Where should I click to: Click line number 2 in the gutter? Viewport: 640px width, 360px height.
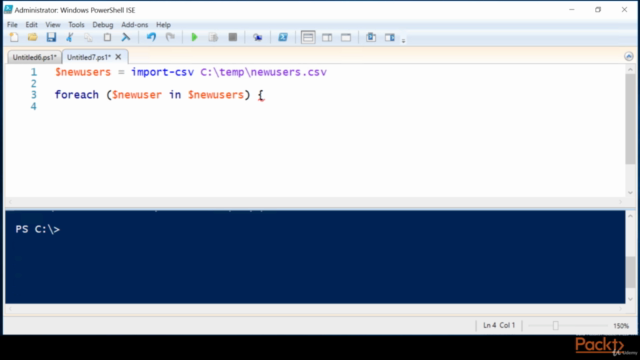point(33,84)
